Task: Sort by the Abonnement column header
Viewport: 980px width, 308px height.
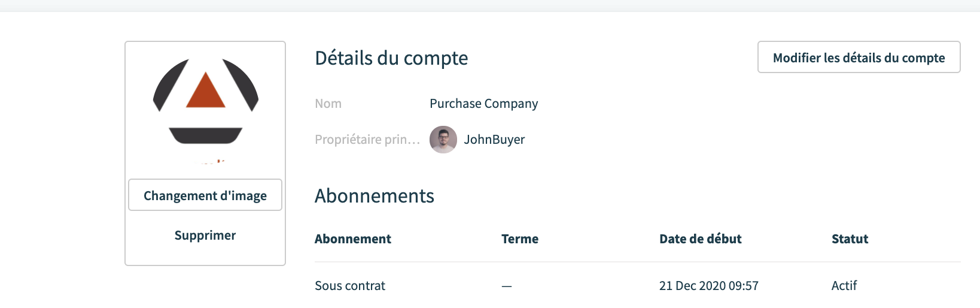Action: 353,239
